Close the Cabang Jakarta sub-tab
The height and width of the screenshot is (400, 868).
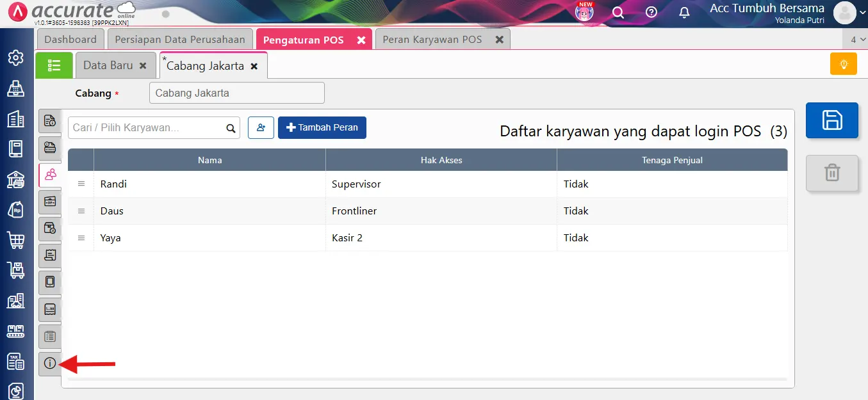[254, 66]
